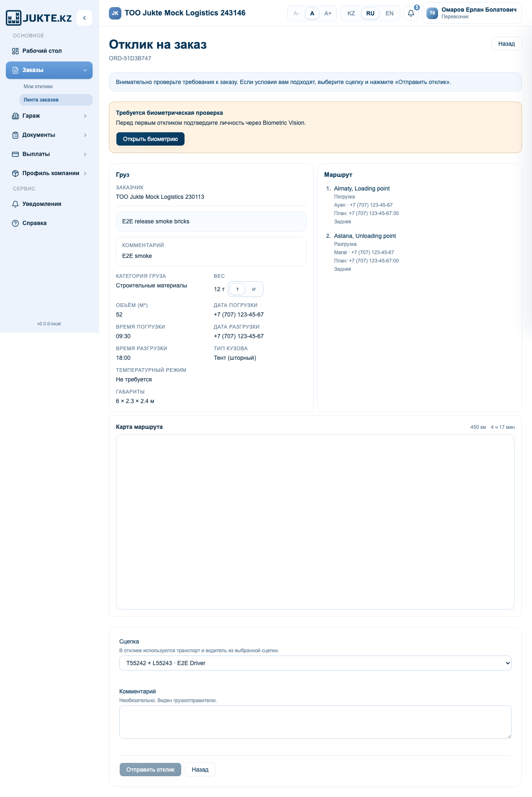Viewport: 532px width, 797px height.
Task: Click the Ayan contact phone line
Action: coord(363,205)
